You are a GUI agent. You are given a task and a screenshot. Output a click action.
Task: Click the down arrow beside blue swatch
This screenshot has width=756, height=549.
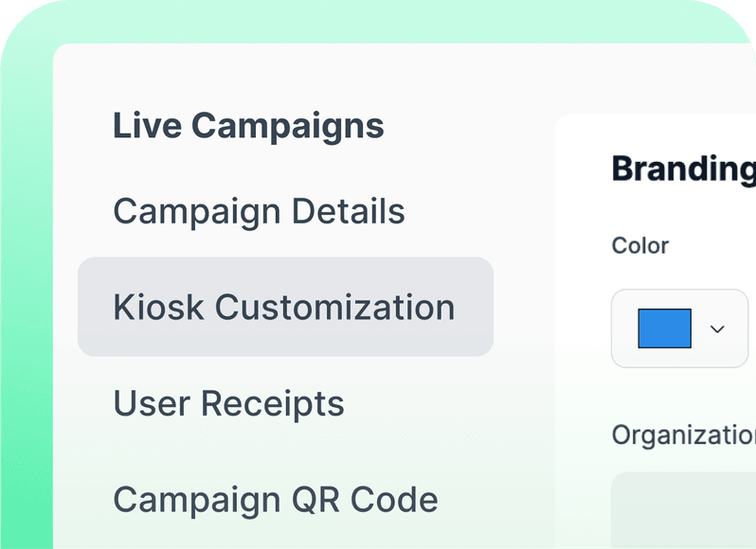(x=717, y=328)
